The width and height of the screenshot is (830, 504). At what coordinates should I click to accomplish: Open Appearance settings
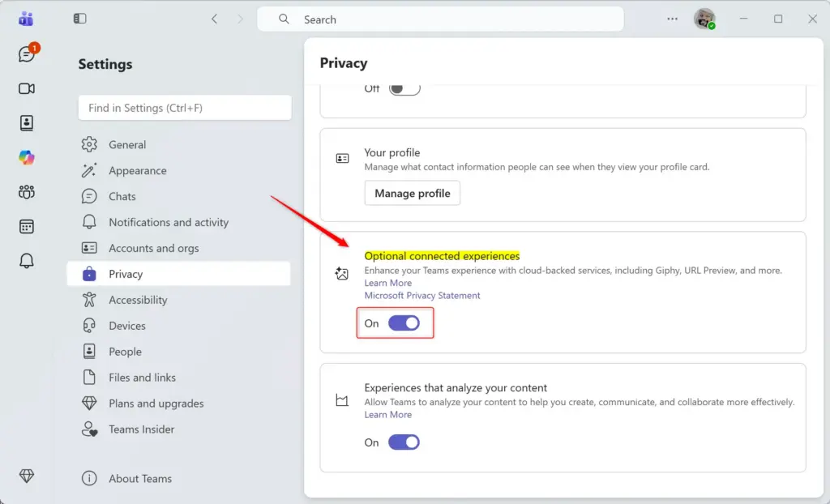[179, 170]
